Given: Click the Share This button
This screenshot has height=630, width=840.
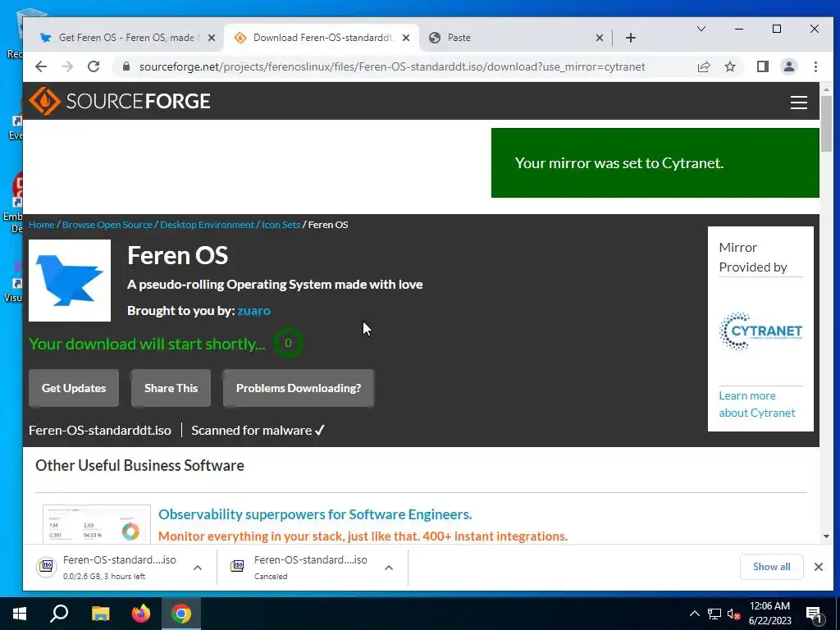Looking at the screenshot, I should point(171,388).
